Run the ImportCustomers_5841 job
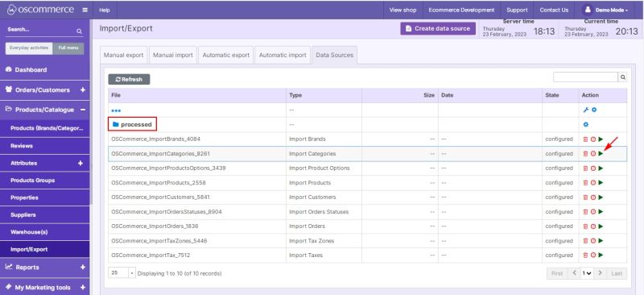Viewport: 644px width, 295px height. pos(601,197)
